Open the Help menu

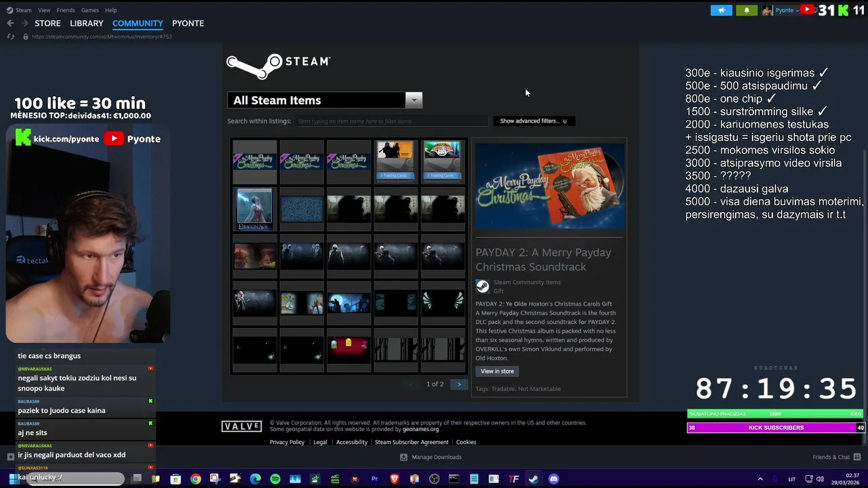coord(111,10)
